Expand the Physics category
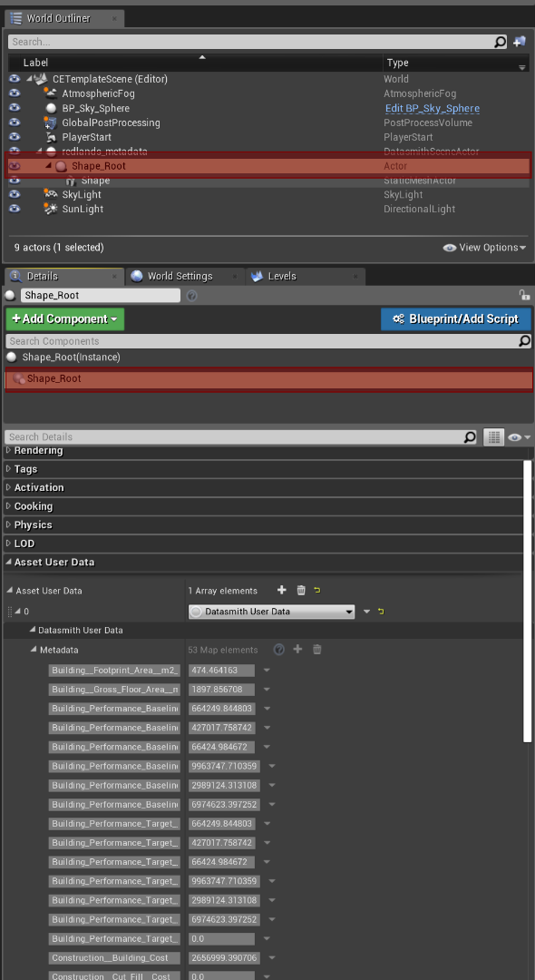 click(8, 525)
